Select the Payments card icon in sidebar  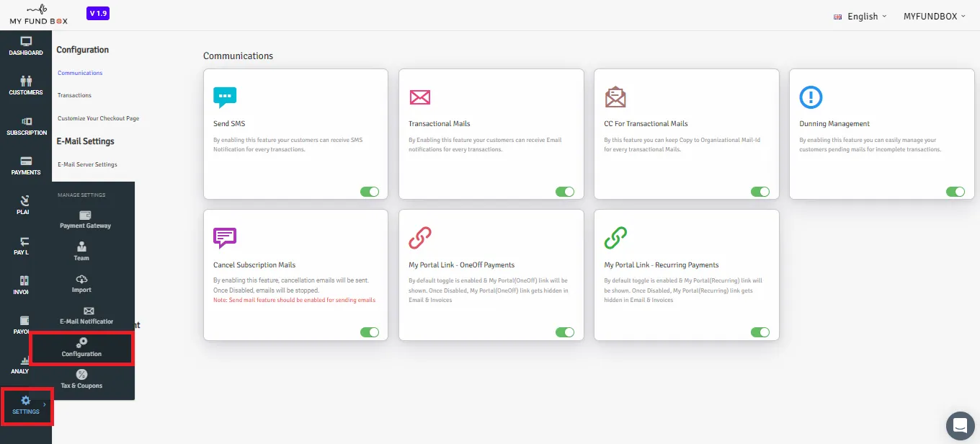tap(26, 161)
